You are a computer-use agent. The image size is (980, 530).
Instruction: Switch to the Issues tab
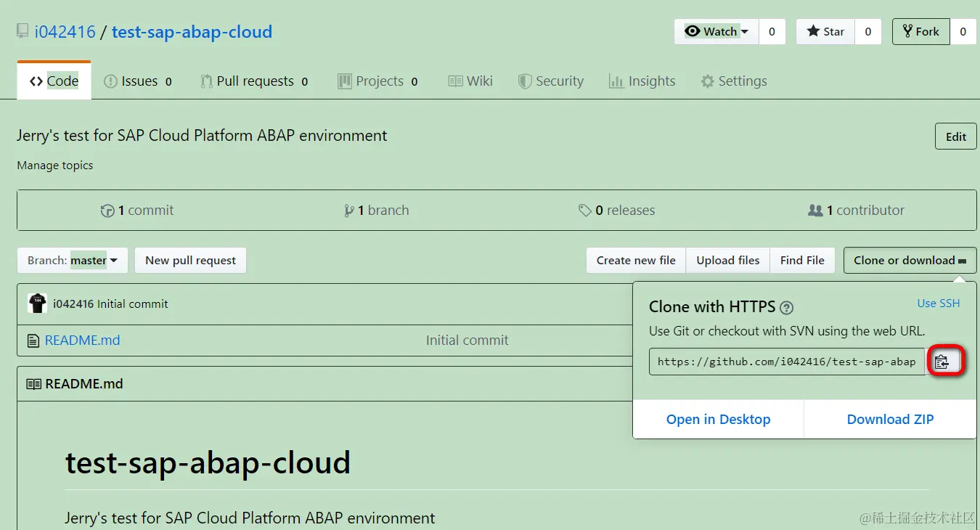138,81
